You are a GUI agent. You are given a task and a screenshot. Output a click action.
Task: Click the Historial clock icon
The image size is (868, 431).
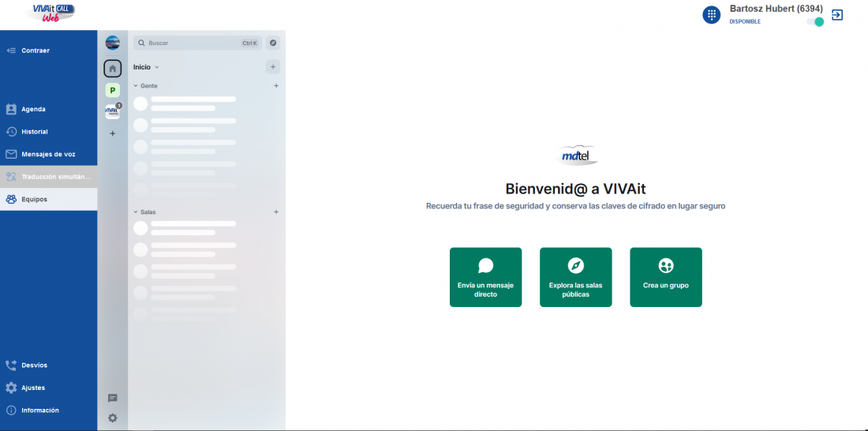pyautogui.click(x=11, y=132)
